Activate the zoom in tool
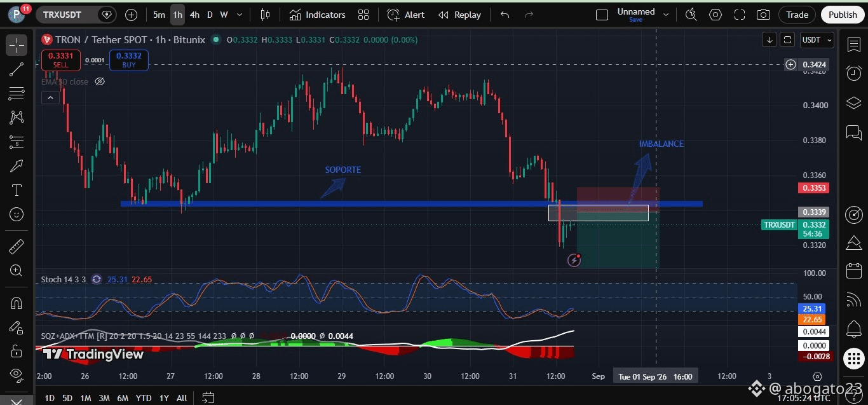868x405 pixels. (x=17, y=270)
